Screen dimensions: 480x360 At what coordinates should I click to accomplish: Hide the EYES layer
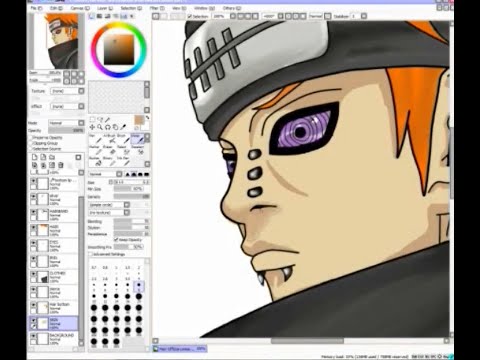pos(33,243)
